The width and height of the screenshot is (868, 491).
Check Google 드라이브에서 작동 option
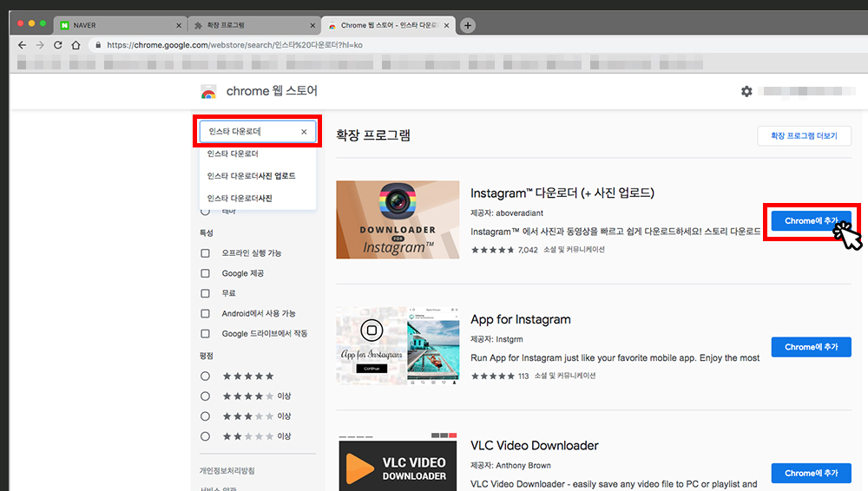coord(206,334)
